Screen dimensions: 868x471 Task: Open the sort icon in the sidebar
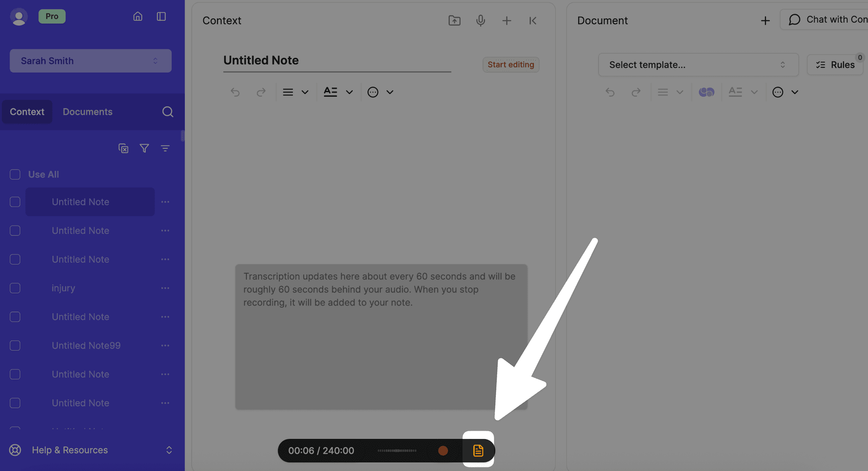point(165,148)
